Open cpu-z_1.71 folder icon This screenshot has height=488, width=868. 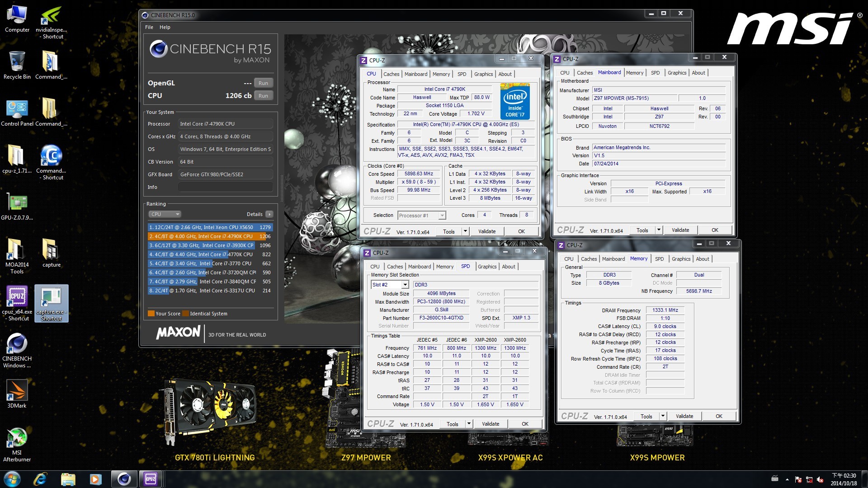(17, 159)
